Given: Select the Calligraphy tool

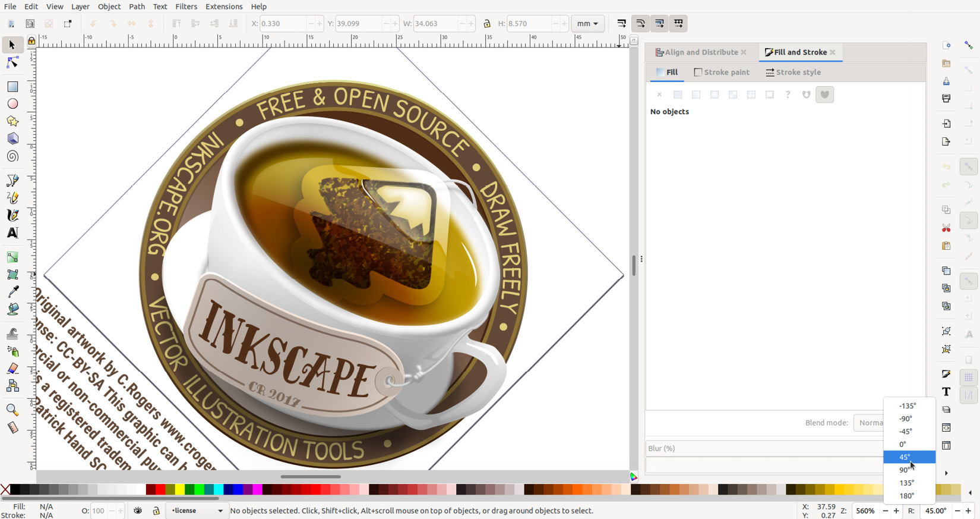Looking at the screenshot, I should (12, 215).
